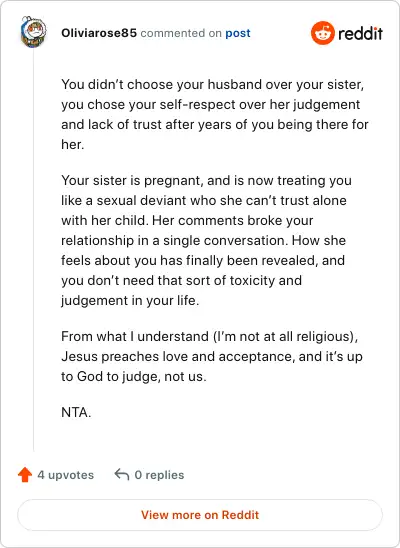This screenshot has width=400, height=548.
Task: Click the line starting "From what I understand"
Action: point(209,337)
